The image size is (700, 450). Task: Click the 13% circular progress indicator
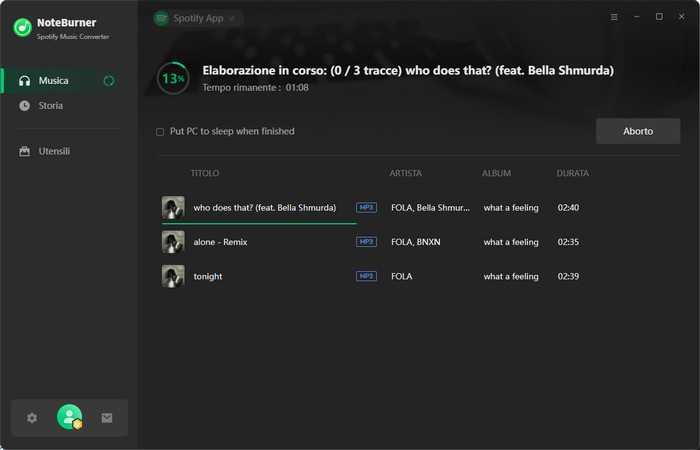pos(173,78)
